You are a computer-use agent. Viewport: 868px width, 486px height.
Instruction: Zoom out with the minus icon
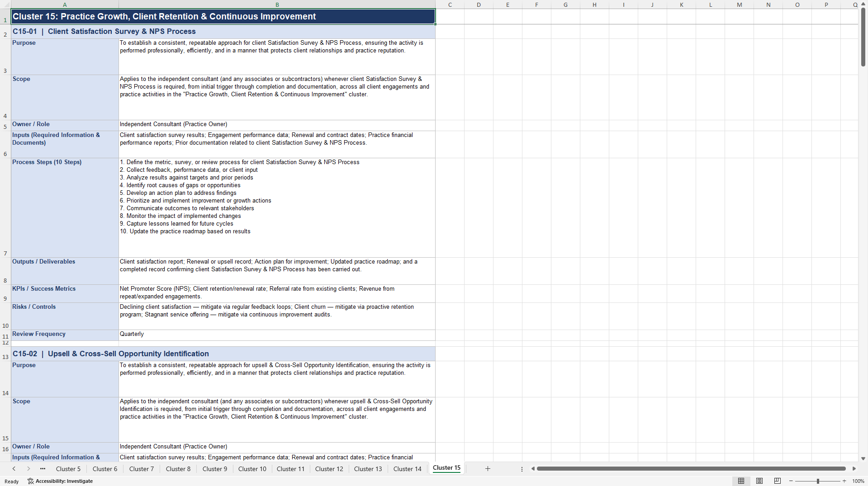point(791,481)
